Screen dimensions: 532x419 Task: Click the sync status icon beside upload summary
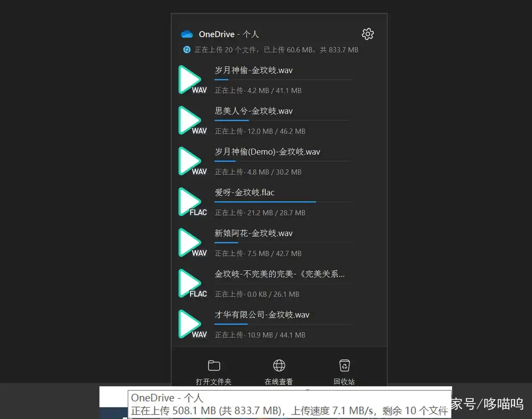pos(187,50)
